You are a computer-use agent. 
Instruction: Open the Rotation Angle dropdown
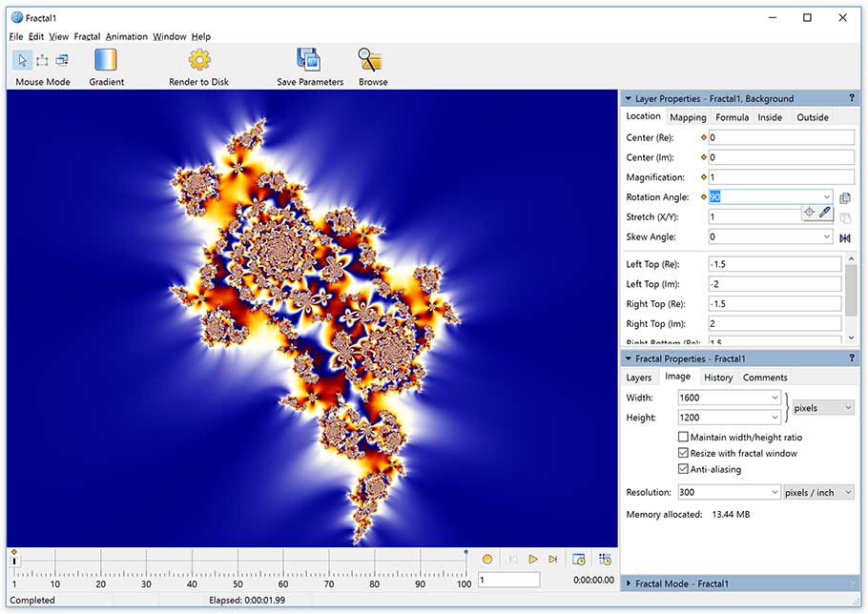coord(826,197)
